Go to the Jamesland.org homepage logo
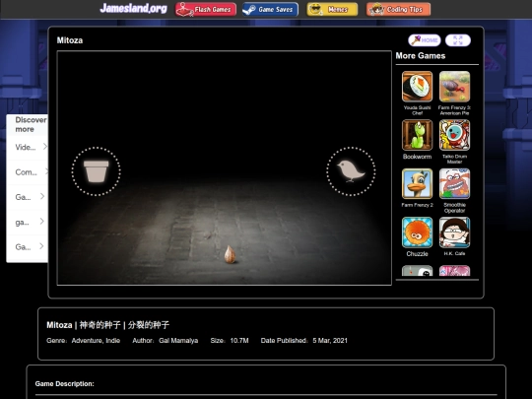The width and height of the screenshot is (532, 399). [x=133, y=8]
